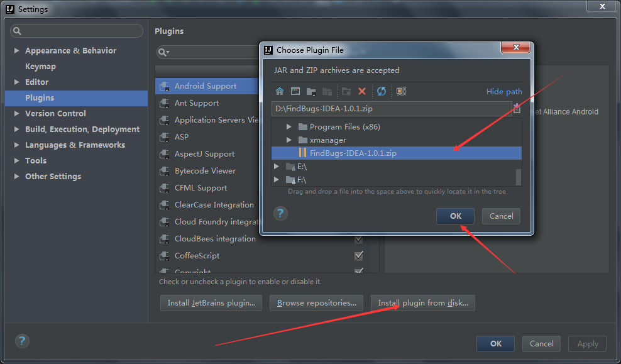Click the plugin search magnifier icon
The image size is (621, 364).
pos(163,52)
